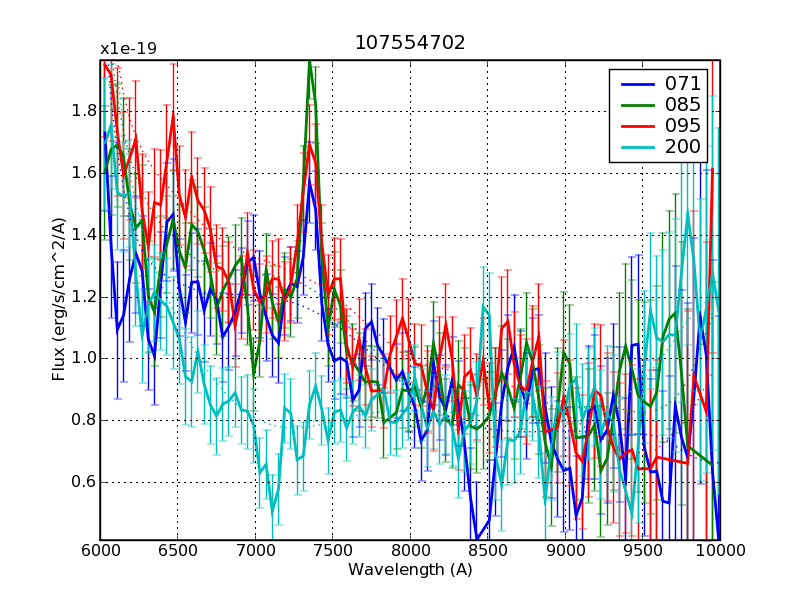Image resolution: width=800 pixels, height=600 pixels.
Task: Click the plot title 107554702
Action: coord(410,43)
